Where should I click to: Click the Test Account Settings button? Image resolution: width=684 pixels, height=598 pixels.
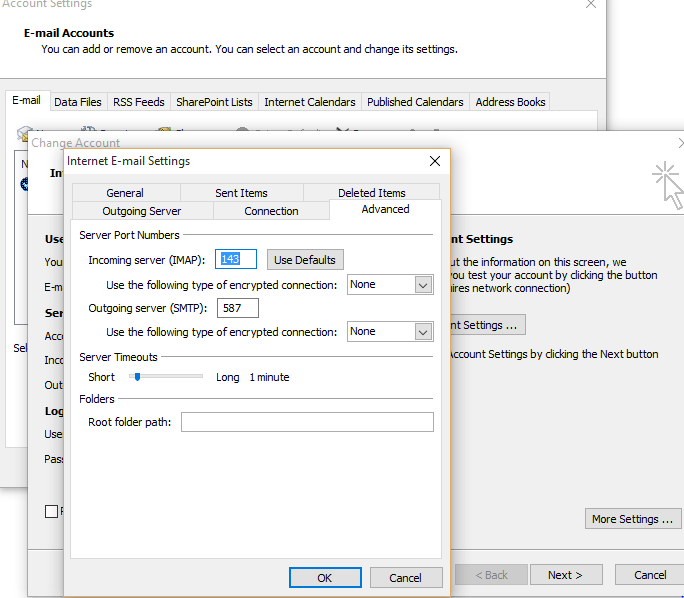pos(488,325)
